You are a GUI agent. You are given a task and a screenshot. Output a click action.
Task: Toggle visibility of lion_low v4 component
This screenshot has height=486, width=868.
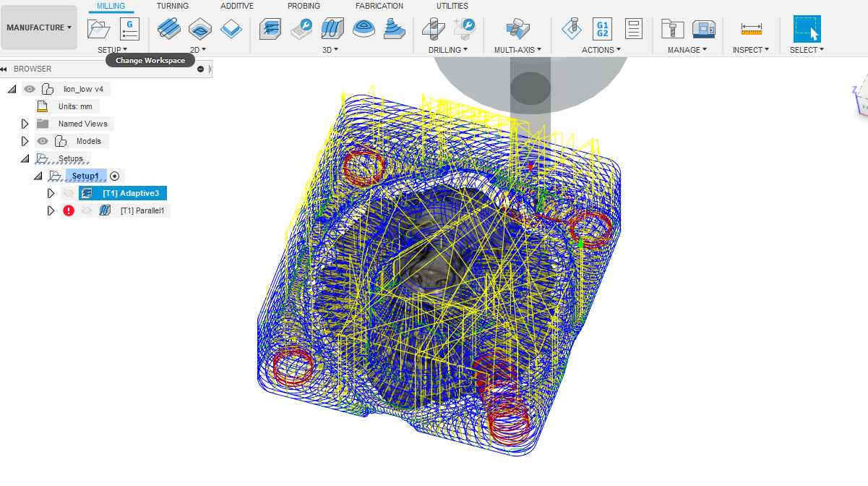[30, 89]
